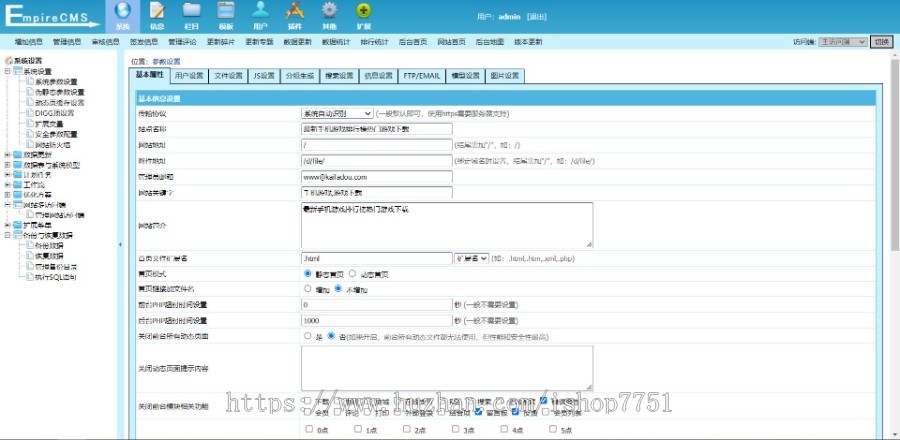Expand the 数据表与系统模型 tree folder
This screenshot has width=900, height=440.
click(7, 165)
